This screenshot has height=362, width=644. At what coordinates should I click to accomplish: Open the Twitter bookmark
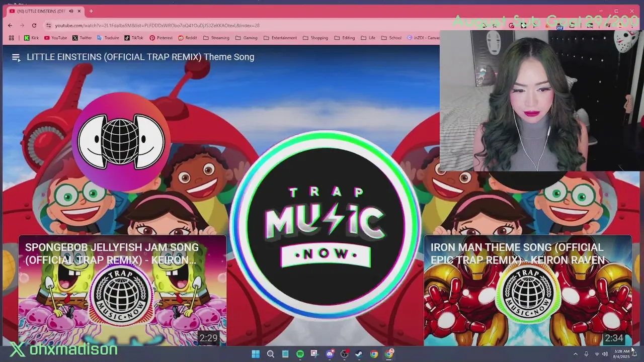point(82,38)
